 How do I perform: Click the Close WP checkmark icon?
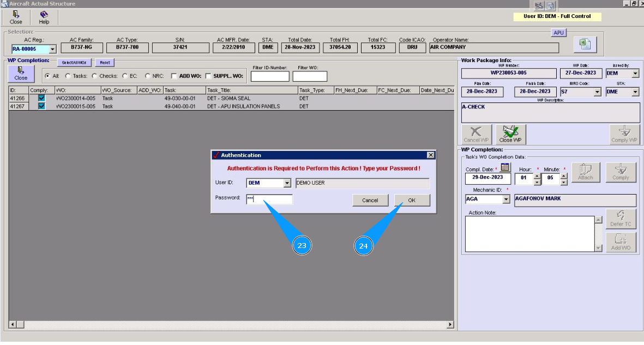510,134
